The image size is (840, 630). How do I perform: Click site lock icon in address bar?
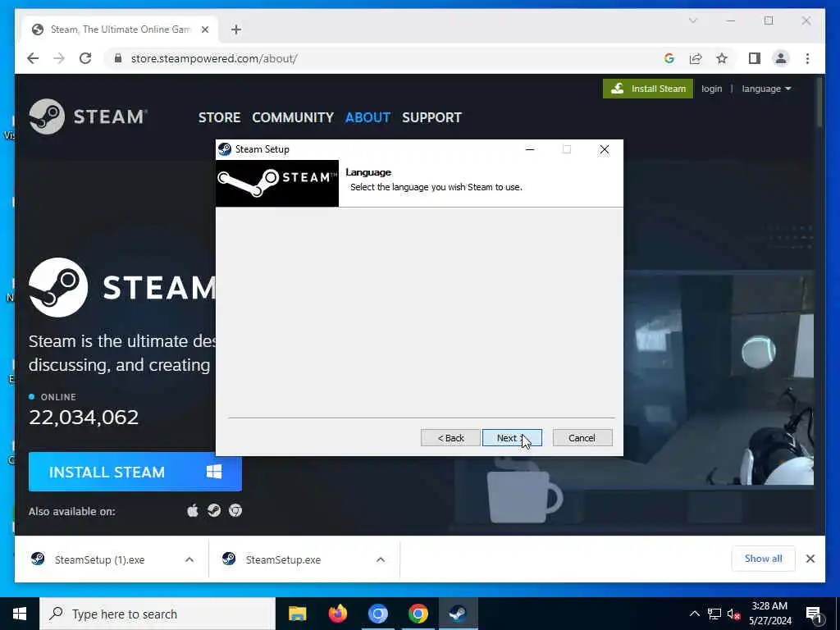click(x=118, y=58)
